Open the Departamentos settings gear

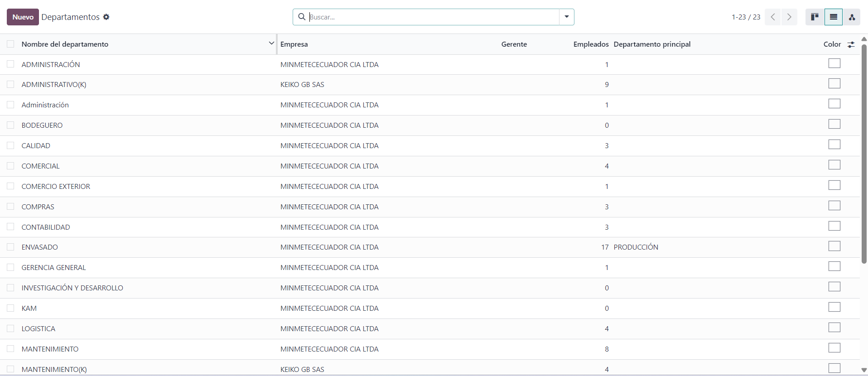[106, 17]
